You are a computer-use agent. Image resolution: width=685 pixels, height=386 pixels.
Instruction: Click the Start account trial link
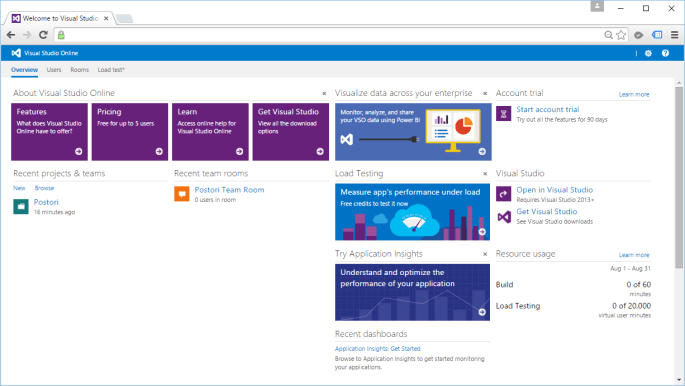pyautogui.click(x=548, y=110)
